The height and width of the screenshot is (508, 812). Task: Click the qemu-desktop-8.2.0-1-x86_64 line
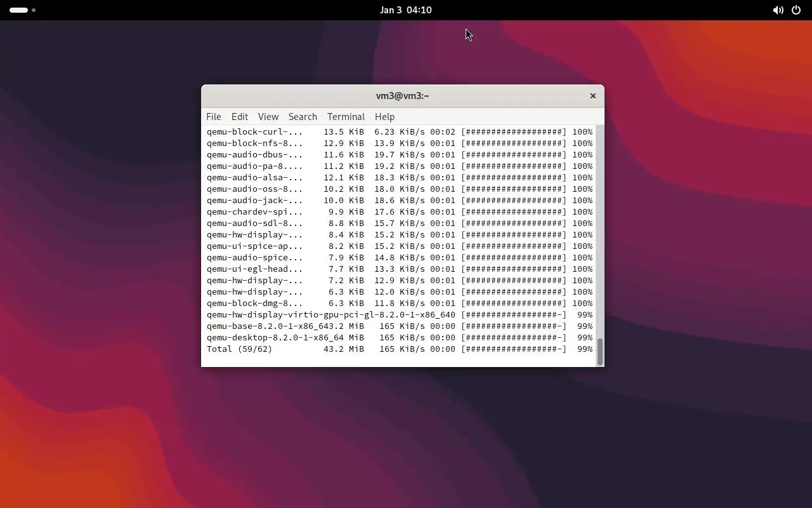click(400, 338)
